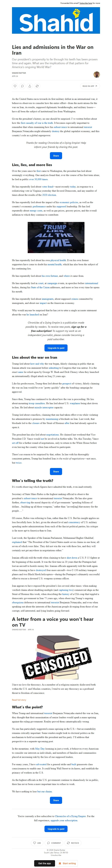
Task: Restack the post with the restack icon
Action: coord(37,86)
